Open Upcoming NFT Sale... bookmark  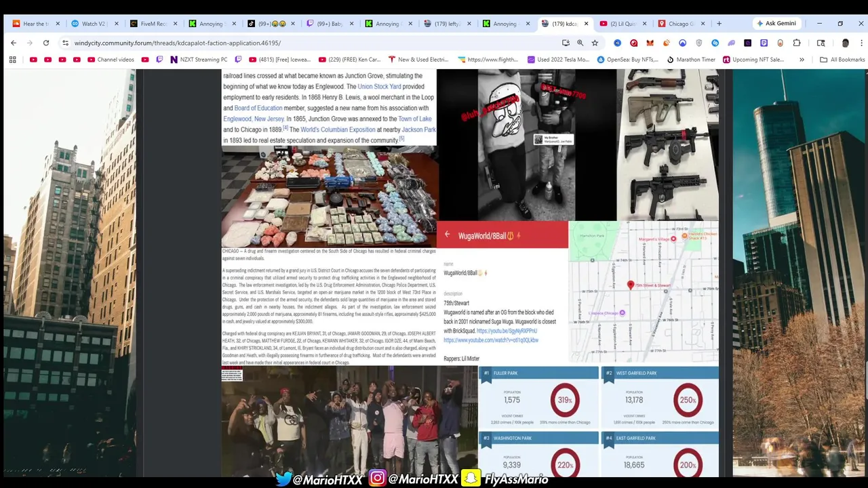click(753, 60)
